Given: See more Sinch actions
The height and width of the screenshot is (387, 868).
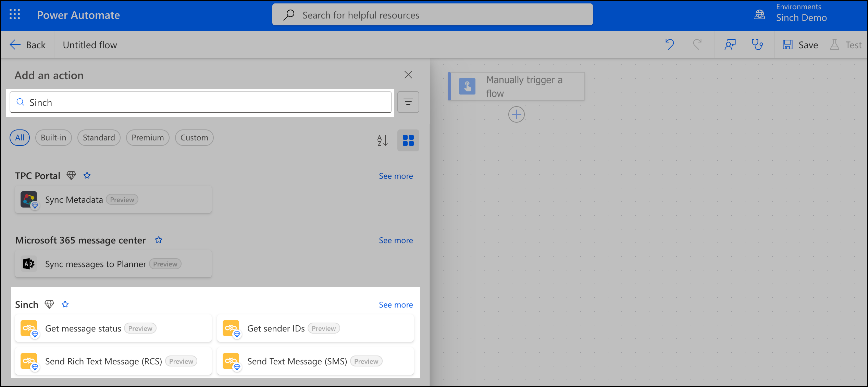Looking at the screenshot, I should (x=396, y=305).
